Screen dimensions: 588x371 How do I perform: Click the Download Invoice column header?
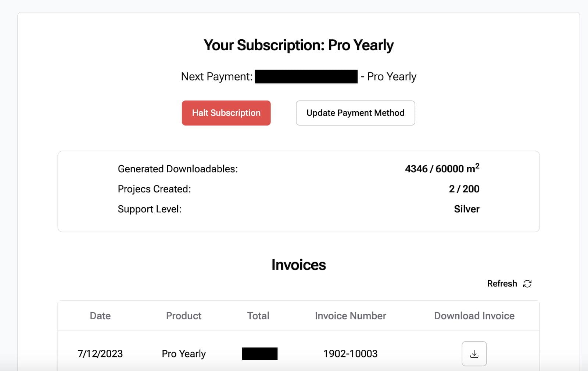pyautogui.click(x=474, y=316)
